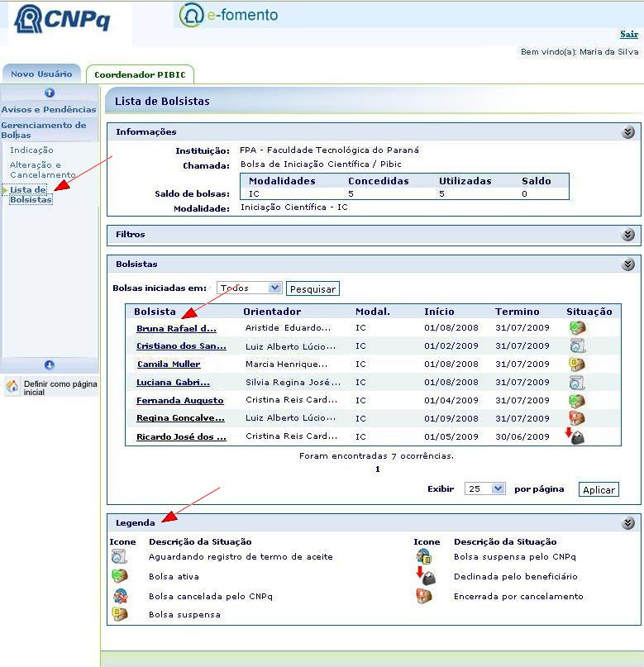Open Indicação in the sidebar
The image size is (644, 667).
coord(31,150)
